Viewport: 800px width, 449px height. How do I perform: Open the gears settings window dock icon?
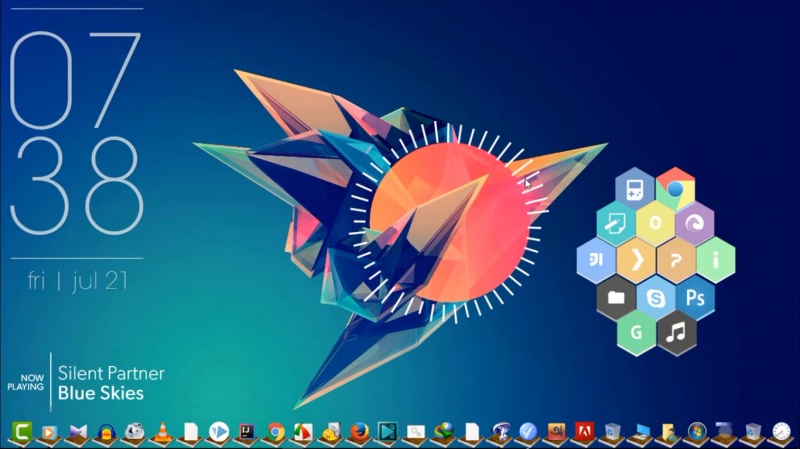(416, 433)
